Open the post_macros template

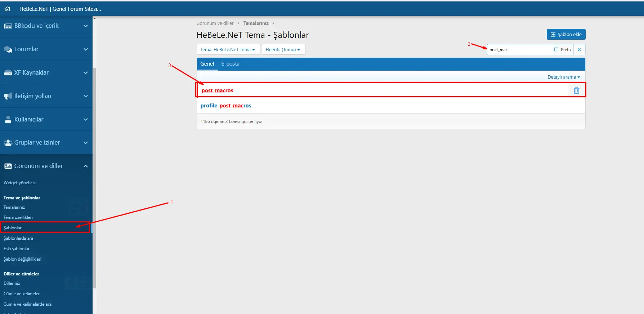tap(217, 90)
